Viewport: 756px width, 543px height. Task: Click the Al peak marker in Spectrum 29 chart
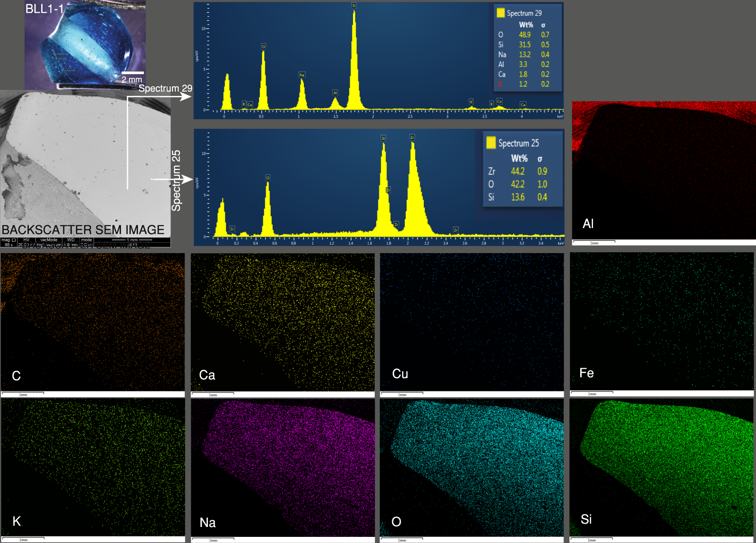point(335,93)
